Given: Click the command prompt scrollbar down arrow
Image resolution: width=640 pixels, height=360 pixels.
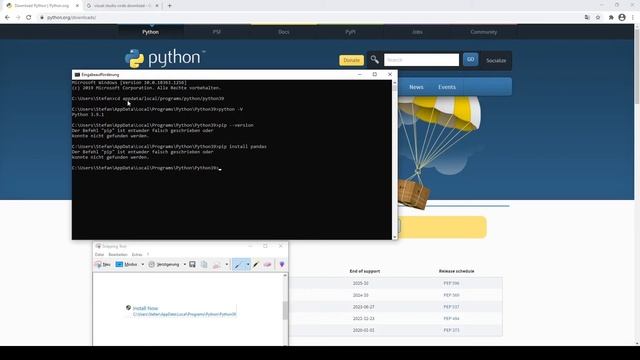Looking at the screenshot, I should coord(395,237).
